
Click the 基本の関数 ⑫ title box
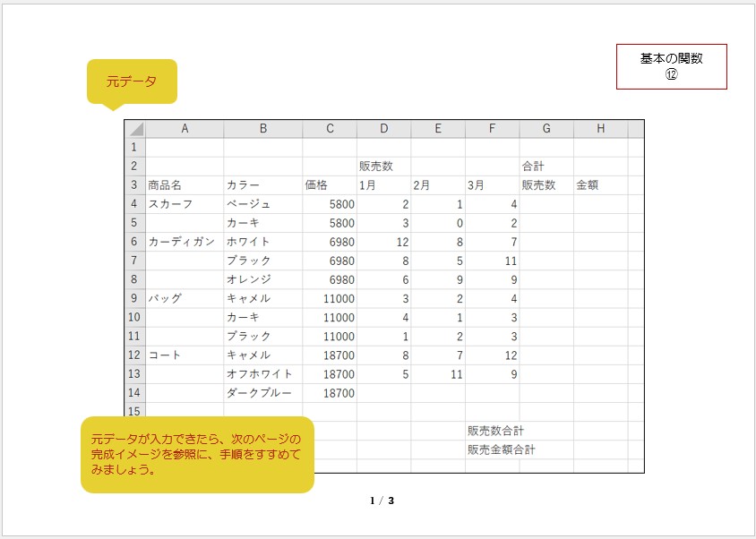pyautogui.click(x=672, y=66)
